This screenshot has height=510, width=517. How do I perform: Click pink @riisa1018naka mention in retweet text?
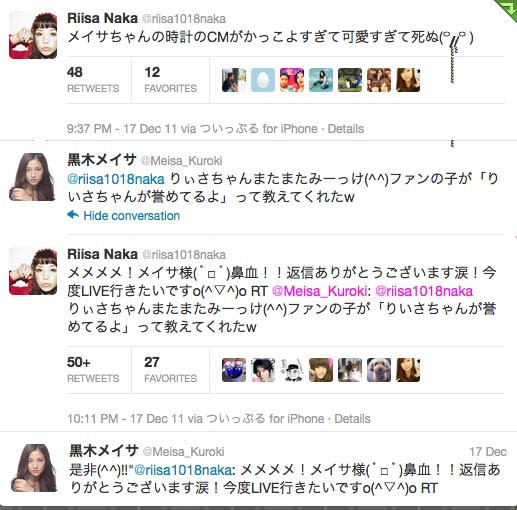tap(424, 291)
